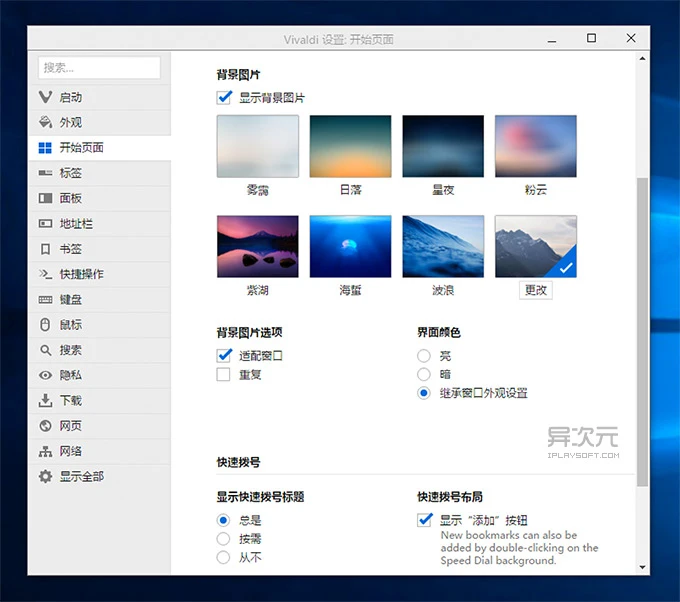
Task: Click the globe icon for 网页
Action: pyautogui.click(x=45, y=426)
